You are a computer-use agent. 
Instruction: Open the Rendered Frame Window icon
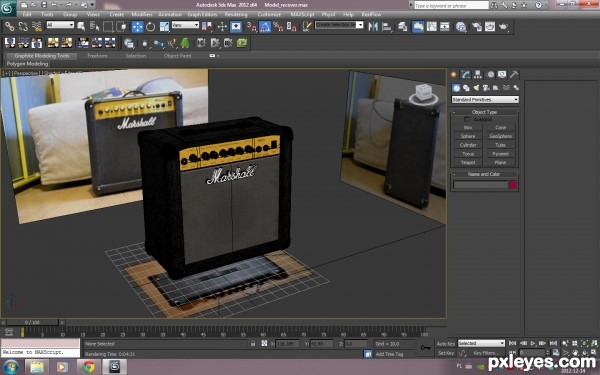click(x=490, y=26)
